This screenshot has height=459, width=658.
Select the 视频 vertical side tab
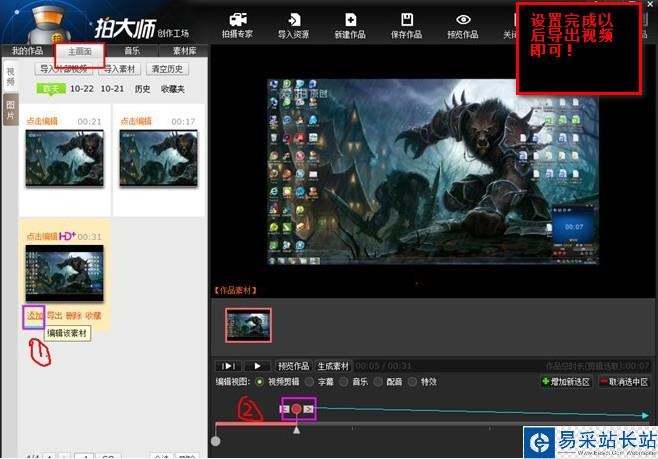point(10,76)
